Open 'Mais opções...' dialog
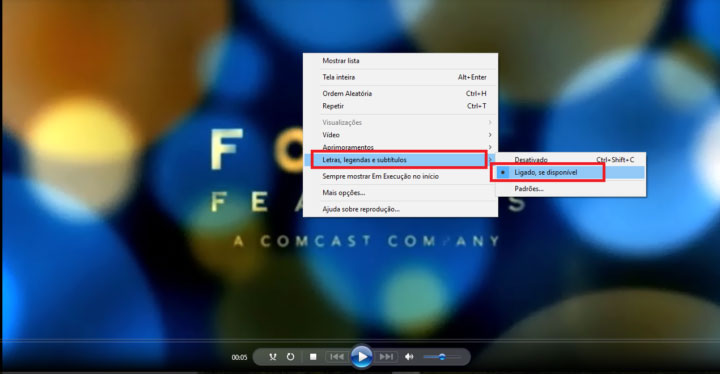 pos(400,193)
